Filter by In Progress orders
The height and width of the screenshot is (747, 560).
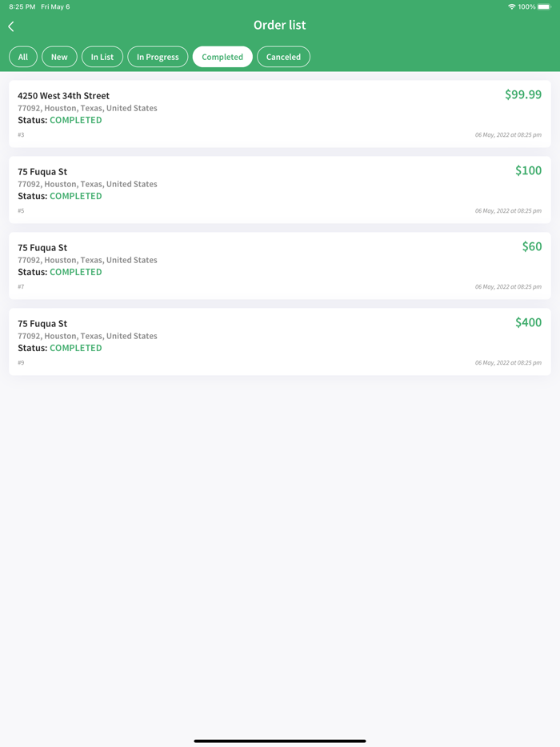[158, 57]
